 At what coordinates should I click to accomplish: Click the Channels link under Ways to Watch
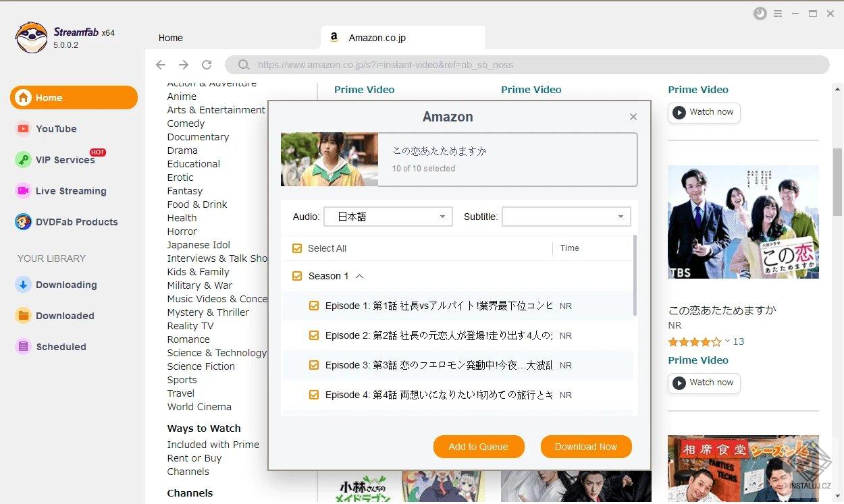pos(188,472)
